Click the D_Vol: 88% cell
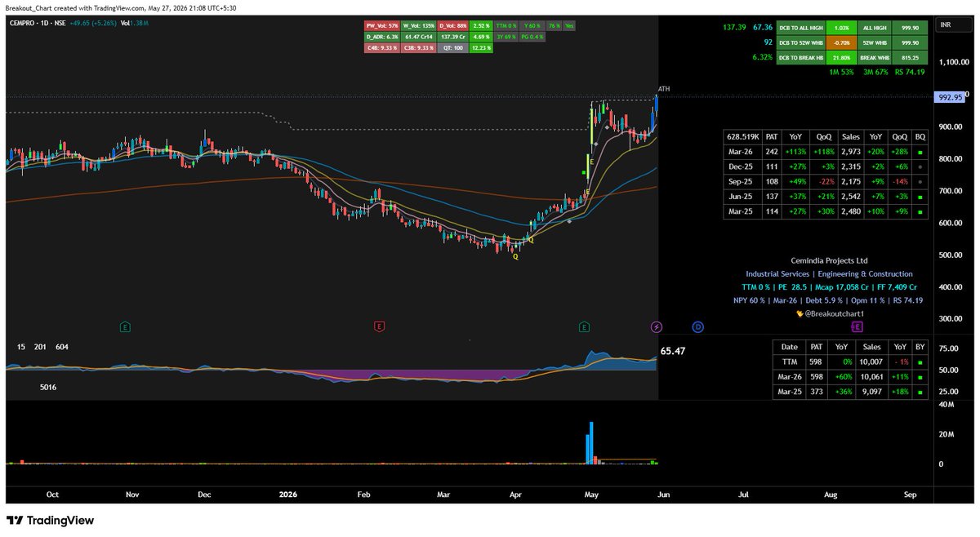 click(453, 26)
